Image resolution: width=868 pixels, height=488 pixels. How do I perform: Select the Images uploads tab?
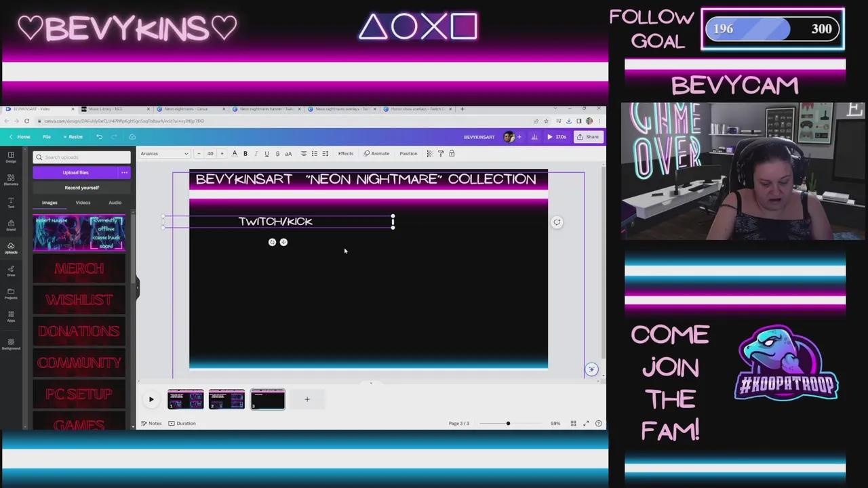50,203
